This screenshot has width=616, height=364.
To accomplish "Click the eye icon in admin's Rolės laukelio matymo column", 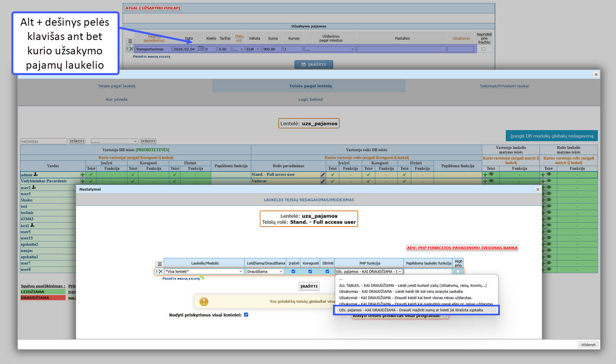I will (x=549, y=174).
